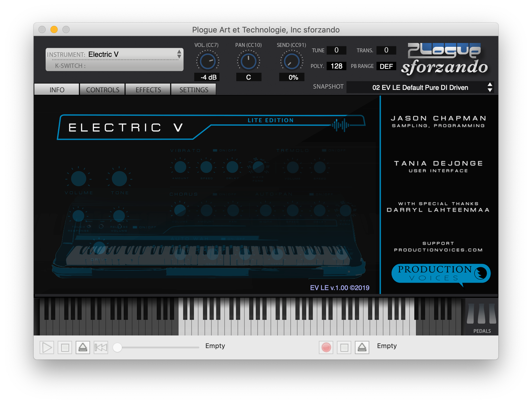This screenshot has width=532, height=404.
Task: Click the PAN (CC10) knob
Action: click(x=249, y=61)
